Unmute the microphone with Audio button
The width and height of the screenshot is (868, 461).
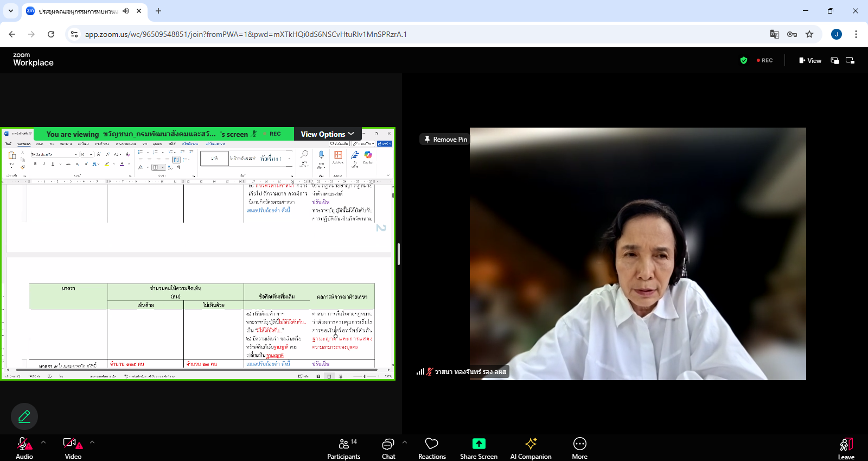(24, 444)
